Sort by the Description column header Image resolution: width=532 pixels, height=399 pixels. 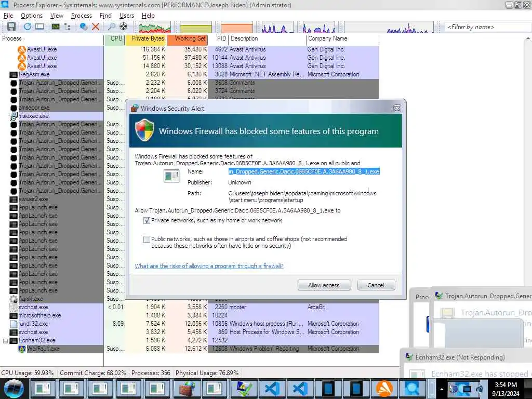coord(268,38)
